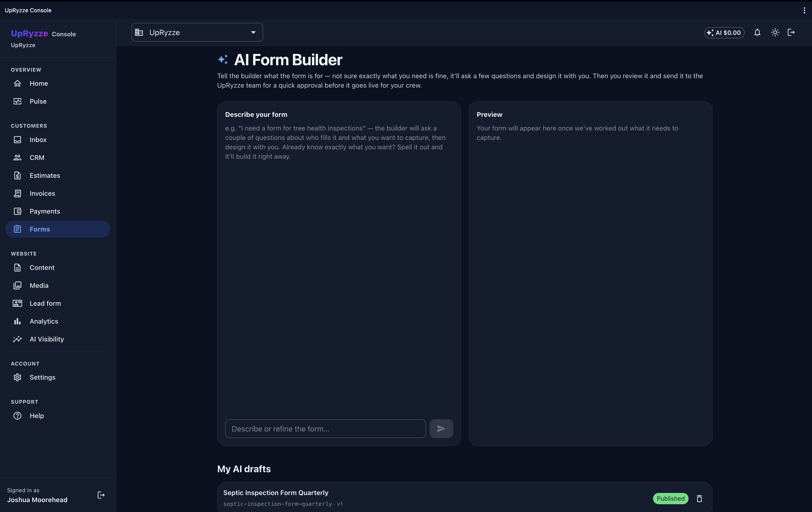The width and height of the screenshot is (812, 512).
Task: Open the CRM section
Action: (58, 158)
